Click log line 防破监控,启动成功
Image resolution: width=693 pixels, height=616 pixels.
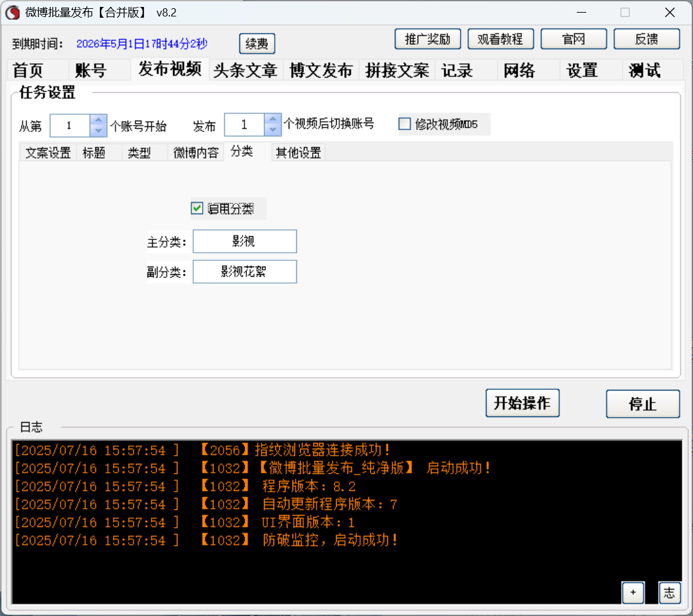tap(206, 541)
